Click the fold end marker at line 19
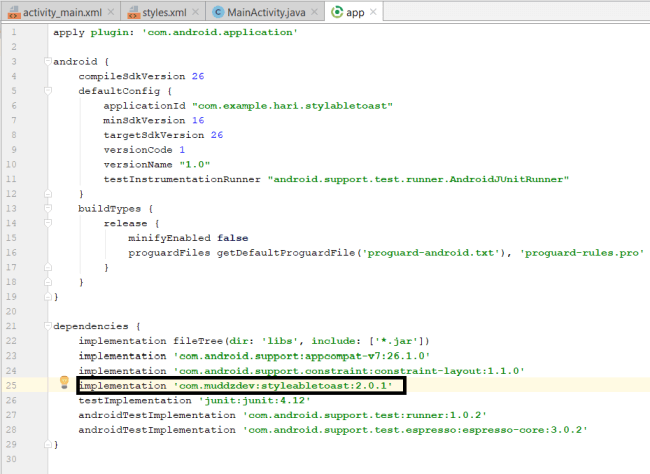Image resolution: width=650 pixels, height=474 pixels. tap(48, 297)
